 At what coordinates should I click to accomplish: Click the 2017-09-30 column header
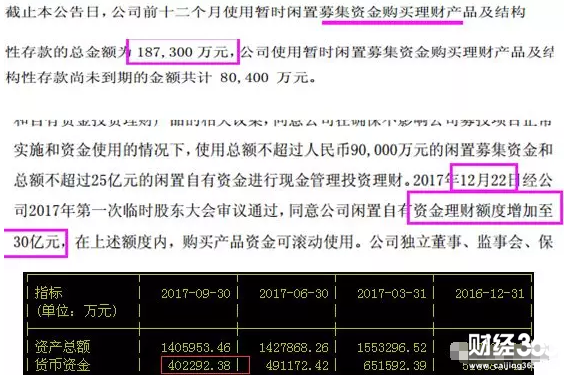pos(196,294)
